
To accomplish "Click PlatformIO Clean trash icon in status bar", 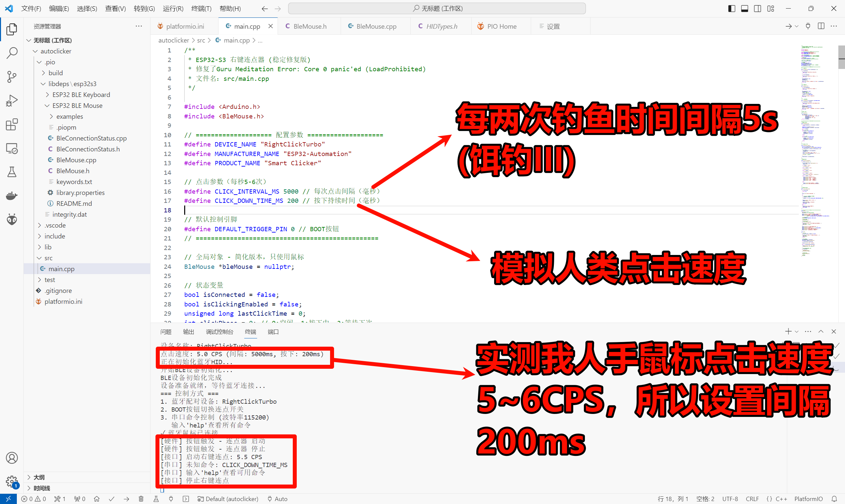I will (x=141, y=499).
